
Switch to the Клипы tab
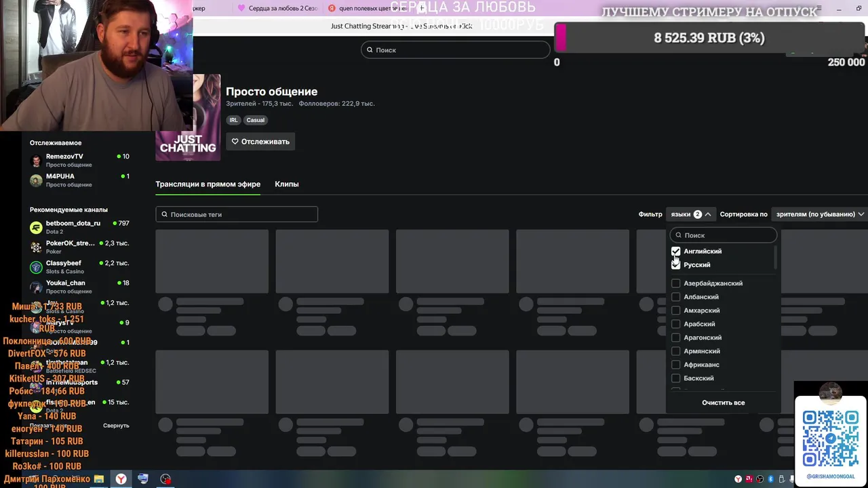[287, 184]
